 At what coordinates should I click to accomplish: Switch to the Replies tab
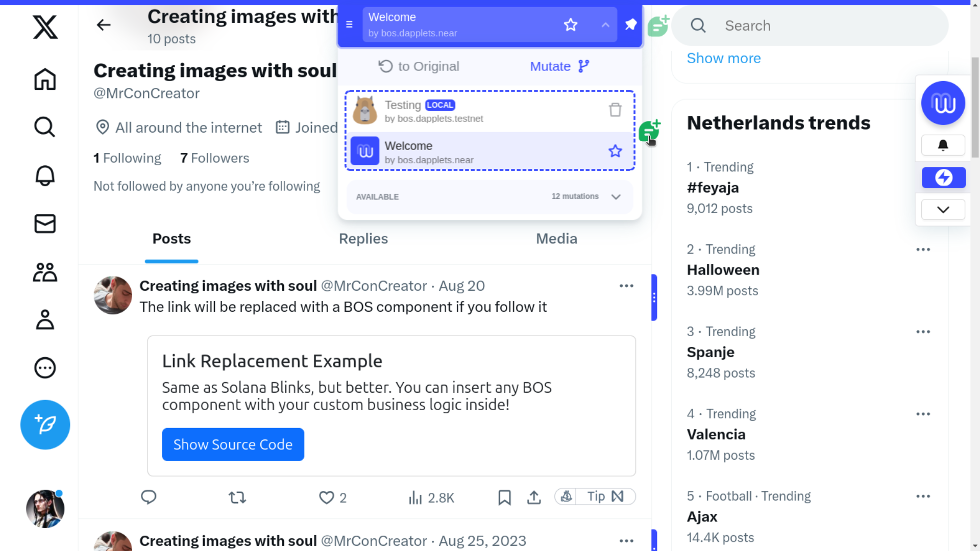coord(363,238)
